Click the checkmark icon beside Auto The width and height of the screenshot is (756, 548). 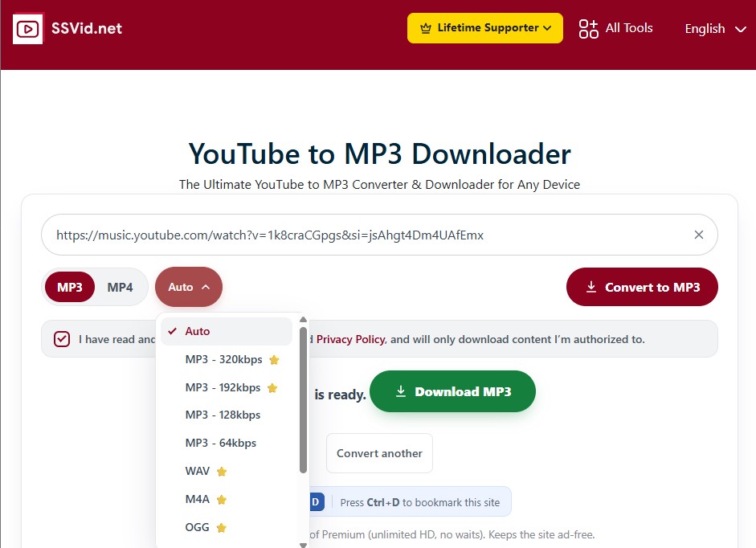[172, 331]
